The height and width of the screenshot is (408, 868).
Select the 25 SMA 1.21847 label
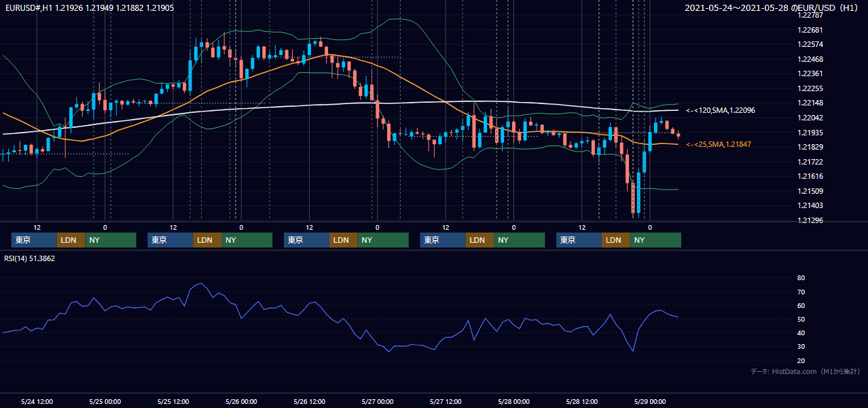coord(719,144)
